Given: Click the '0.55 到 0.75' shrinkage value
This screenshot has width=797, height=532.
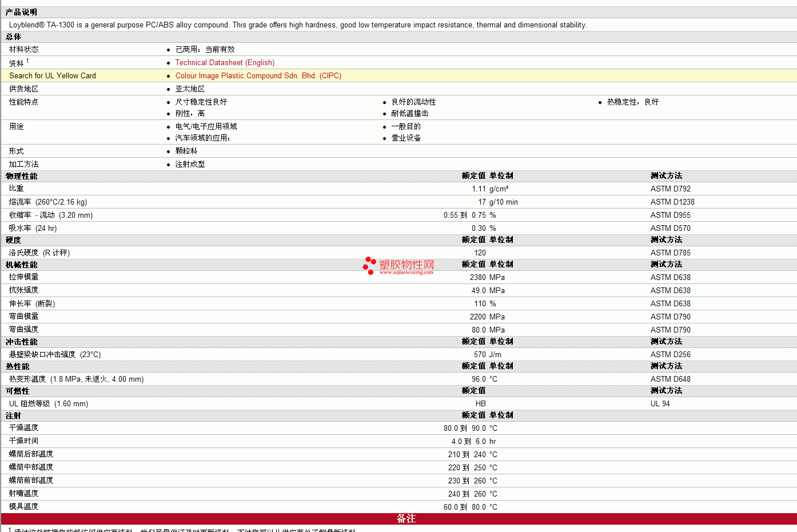Looking at the screenshot, I should tap(465, 215).
